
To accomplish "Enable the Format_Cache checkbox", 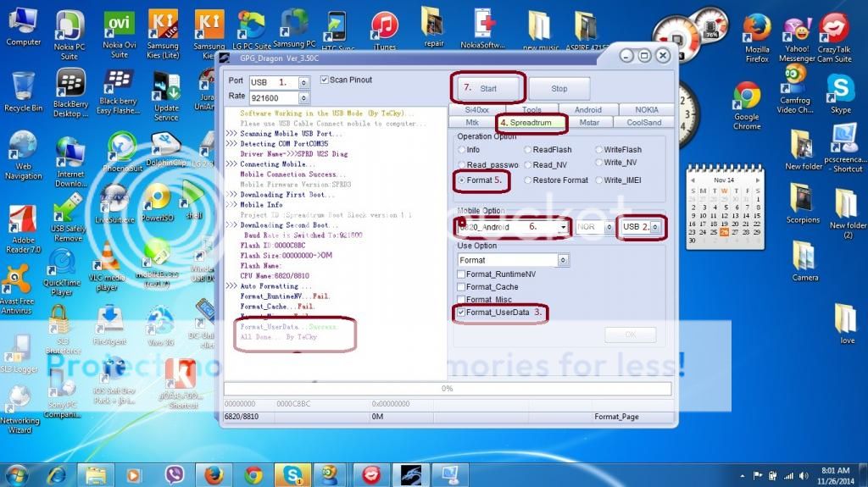I will 461,287.
